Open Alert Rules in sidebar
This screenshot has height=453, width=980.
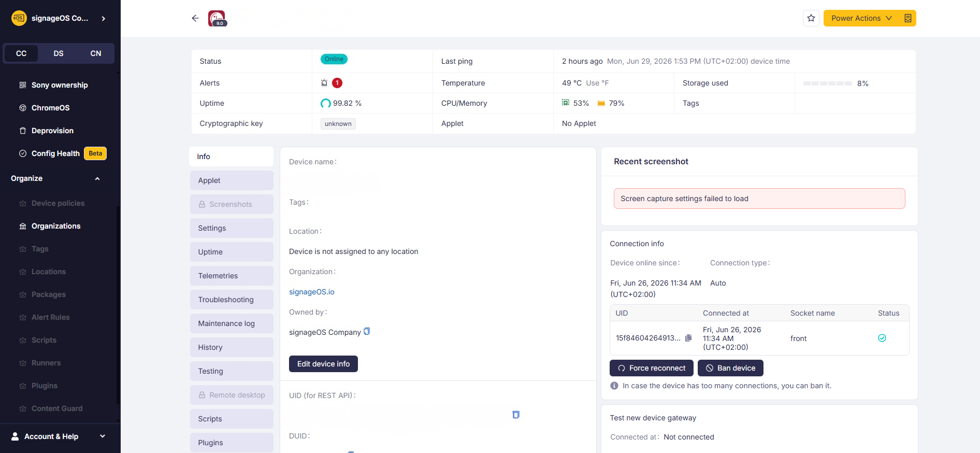[x=50, y=317]
